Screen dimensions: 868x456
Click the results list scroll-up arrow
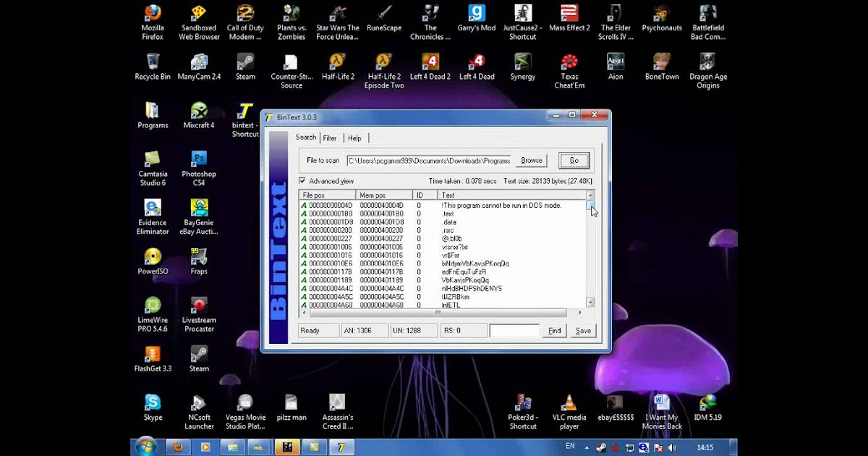click(x=590, y=195)
